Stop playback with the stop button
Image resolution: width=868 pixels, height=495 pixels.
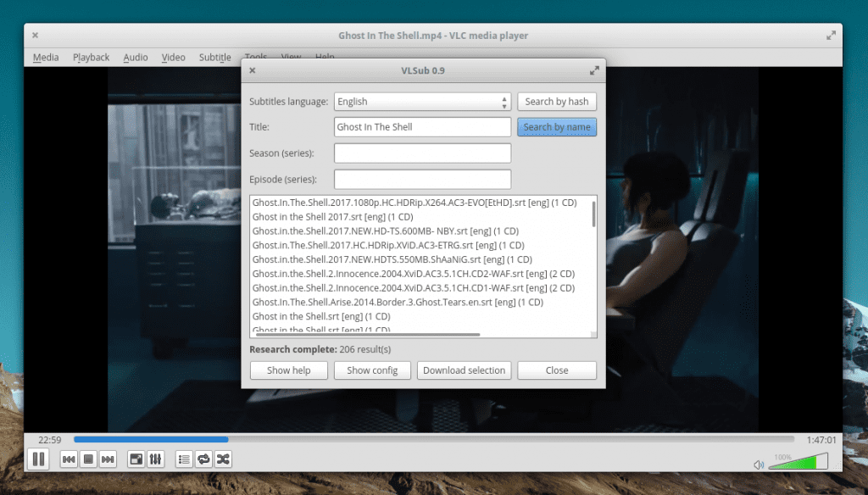point(88,459)
